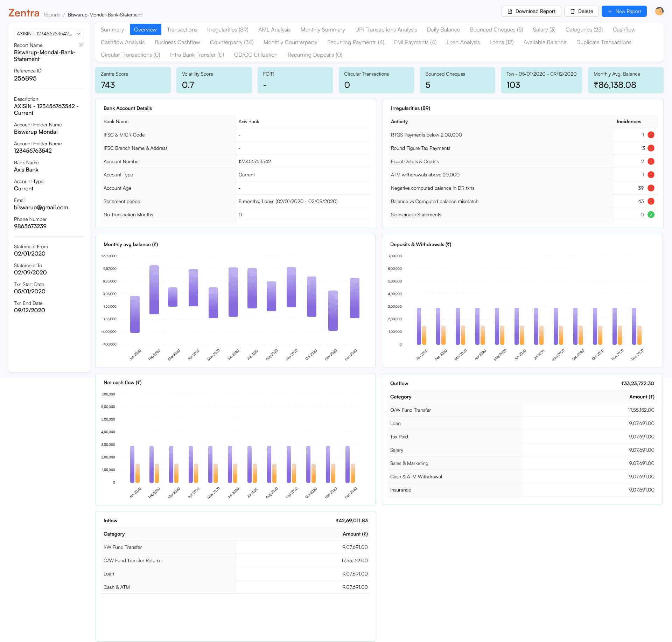The height and width of the screenshot is (642, 672).
Task: Open the AML Analysis tab
Action: pos(274,30)
